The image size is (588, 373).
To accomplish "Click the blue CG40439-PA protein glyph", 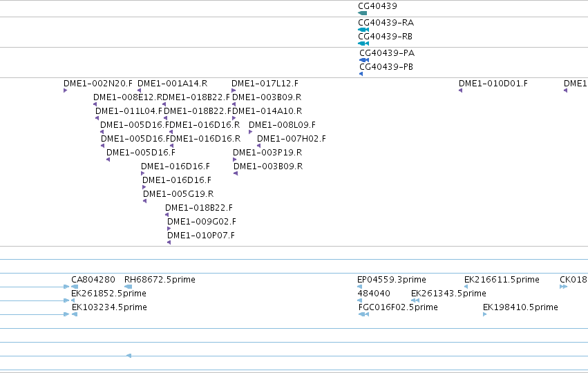I will tap(364, 60).
